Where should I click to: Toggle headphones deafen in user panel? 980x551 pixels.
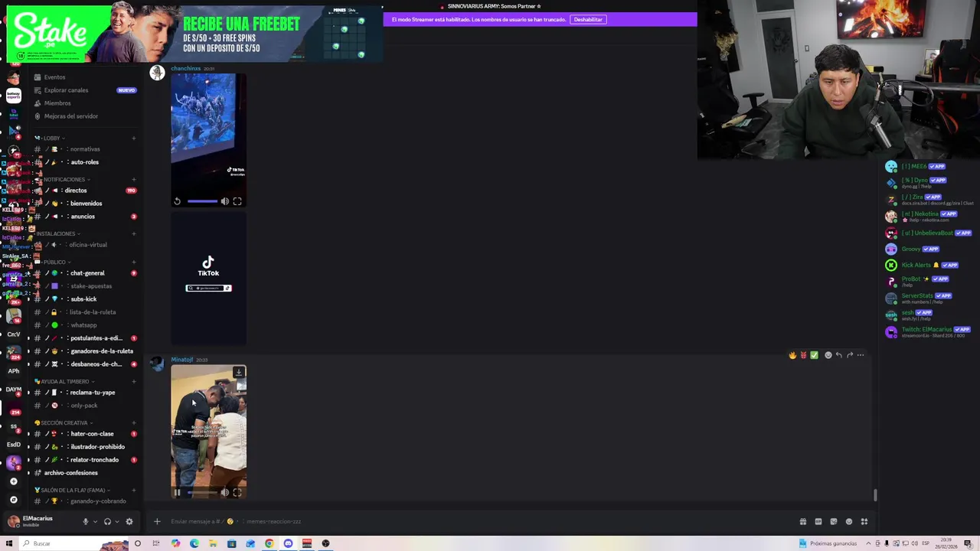pyautogui.click(x=107, y=521)
